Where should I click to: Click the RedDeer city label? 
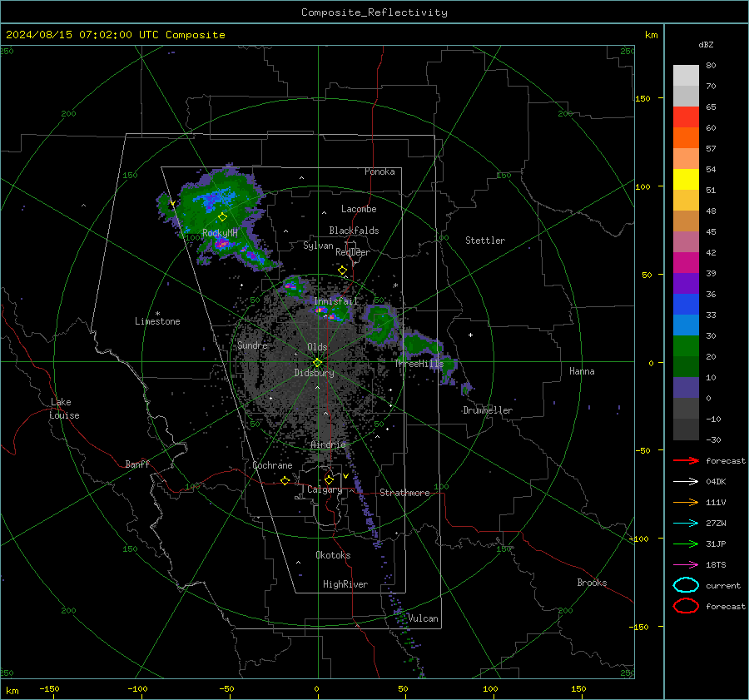353,252
